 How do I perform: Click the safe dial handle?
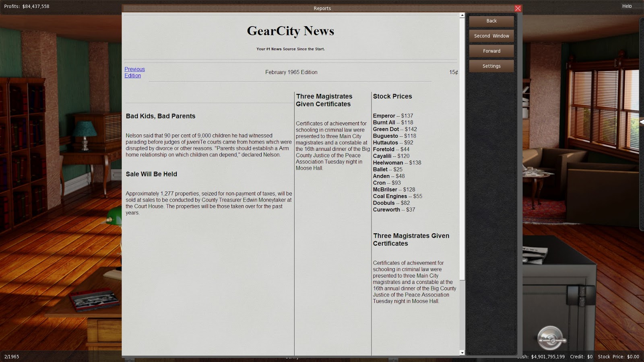pyautogui.click(x=551, y=338)
